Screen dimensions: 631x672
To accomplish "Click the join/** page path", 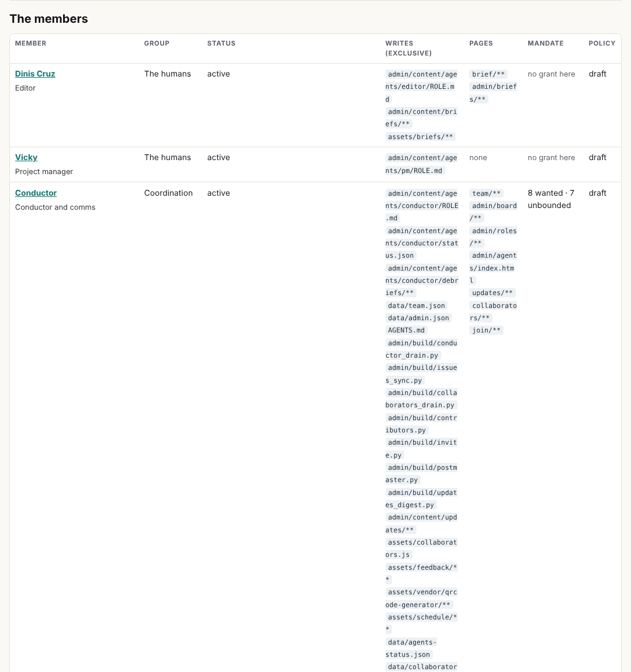I will (x=486, y=330).
